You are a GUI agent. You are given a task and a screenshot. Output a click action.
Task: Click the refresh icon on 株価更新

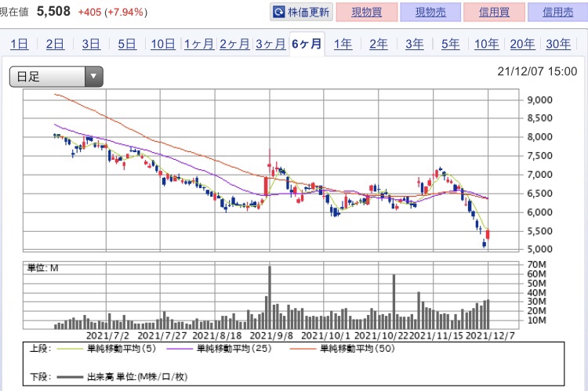click(x=279, y=13)
